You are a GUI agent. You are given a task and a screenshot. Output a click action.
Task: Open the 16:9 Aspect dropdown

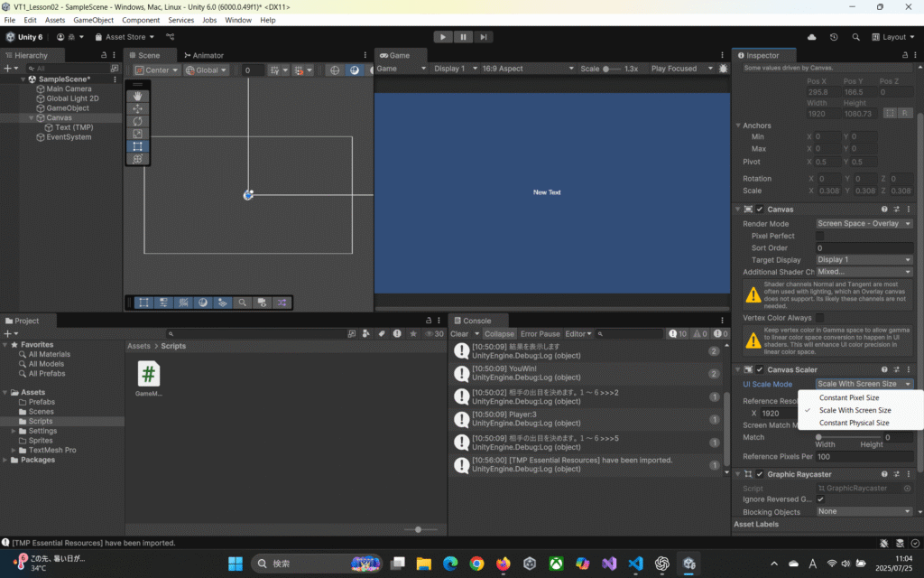tap(527, 69)
